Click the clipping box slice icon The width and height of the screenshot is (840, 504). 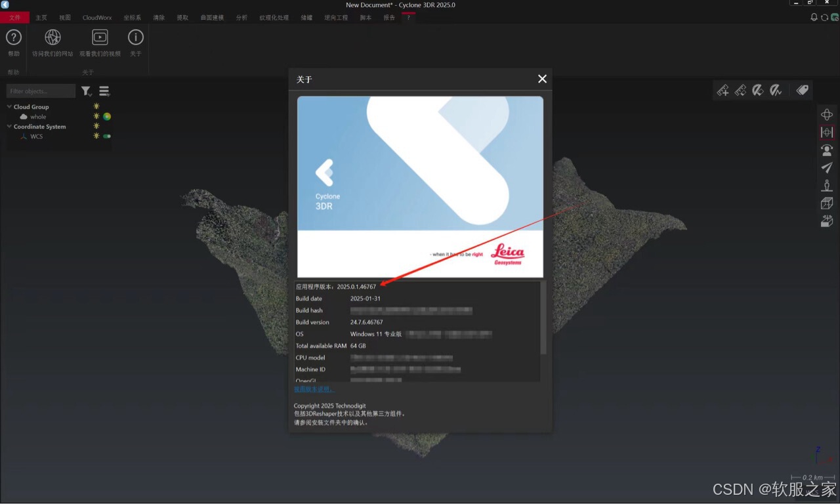pos(827,221)
